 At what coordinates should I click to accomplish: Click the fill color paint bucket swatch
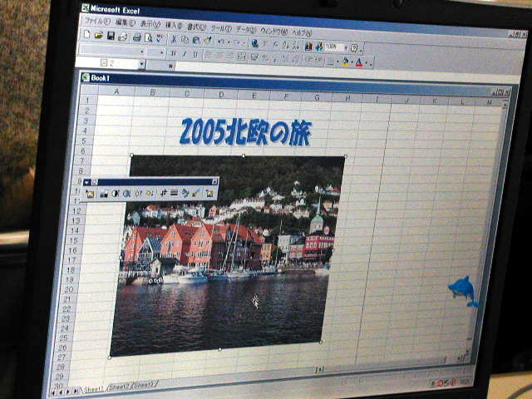(x=346, y=61)
